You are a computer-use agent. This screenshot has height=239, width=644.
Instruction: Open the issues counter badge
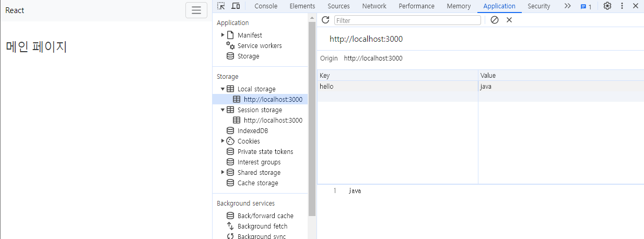click(586, 7)
